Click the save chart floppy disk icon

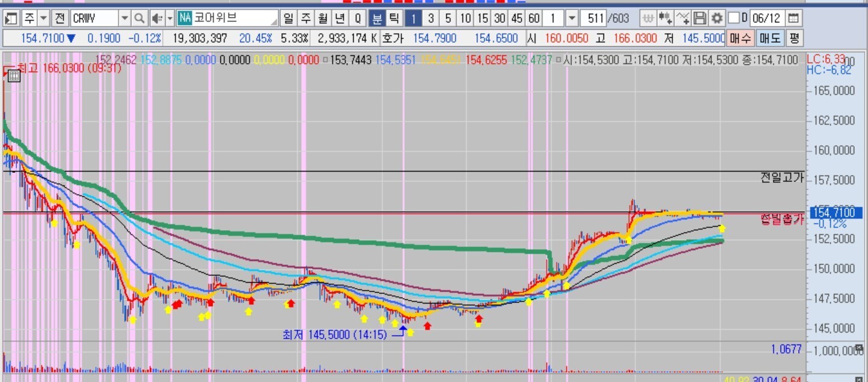[699, 18]
